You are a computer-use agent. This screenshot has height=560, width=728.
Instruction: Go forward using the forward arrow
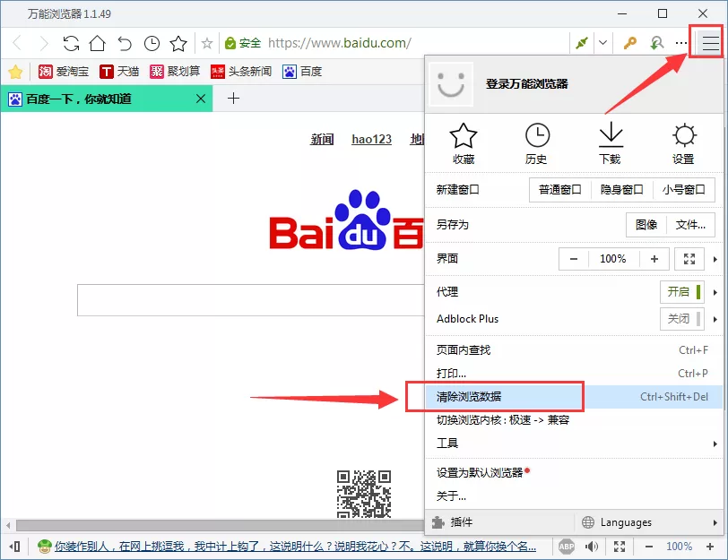coord(43,44)
